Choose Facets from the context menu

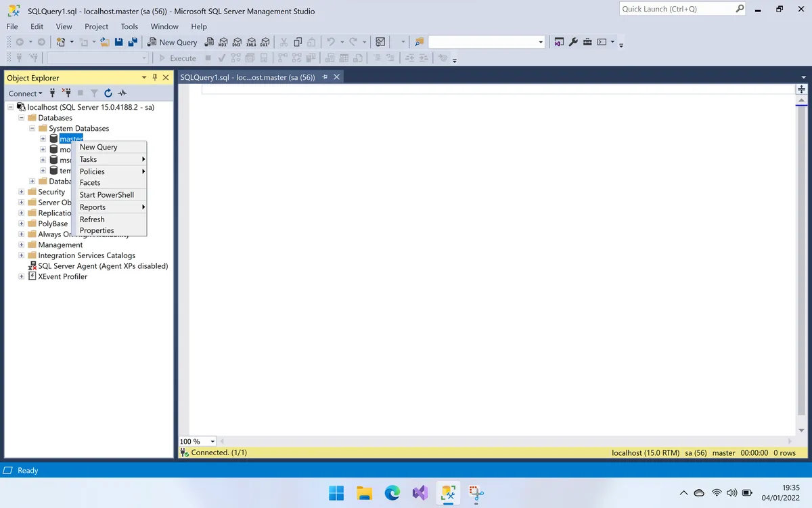pyautogui.click(x=109, y=182)
